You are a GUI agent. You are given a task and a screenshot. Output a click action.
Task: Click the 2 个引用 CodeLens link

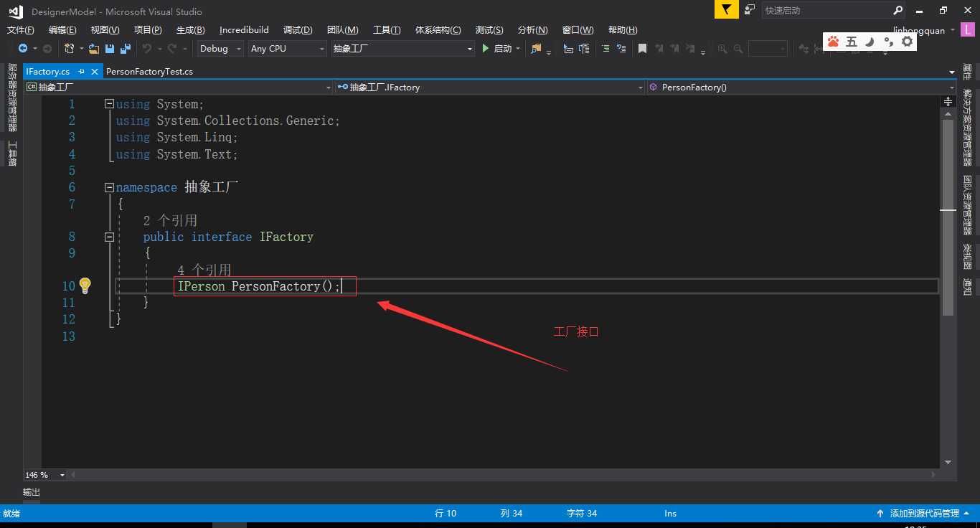pos(170,220)
